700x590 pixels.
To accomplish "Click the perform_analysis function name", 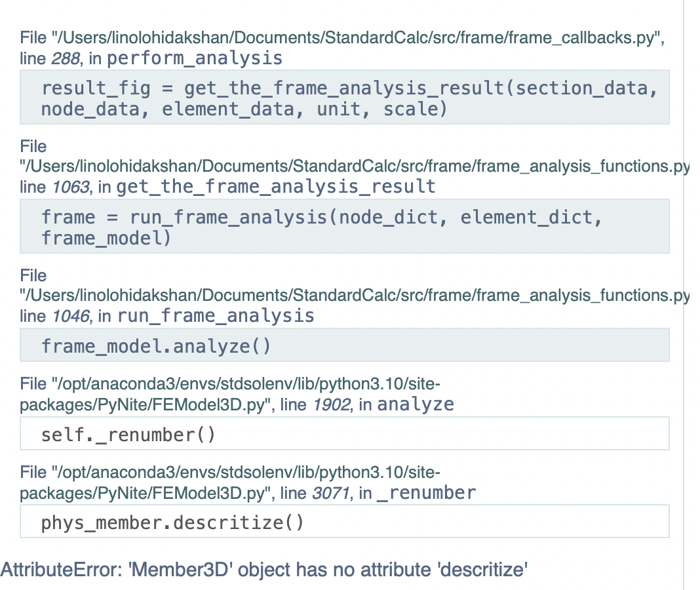I will (195, 58).
